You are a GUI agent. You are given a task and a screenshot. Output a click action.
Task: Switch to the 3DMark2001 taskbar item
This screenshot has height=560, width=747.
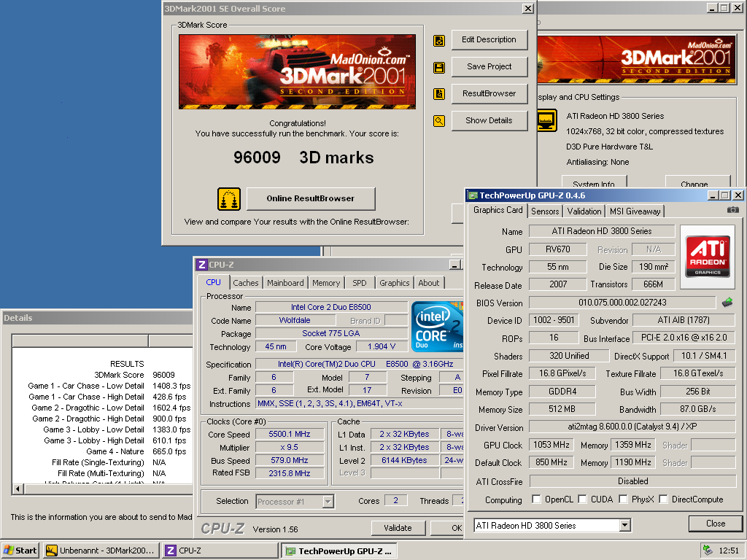[101, 551]
